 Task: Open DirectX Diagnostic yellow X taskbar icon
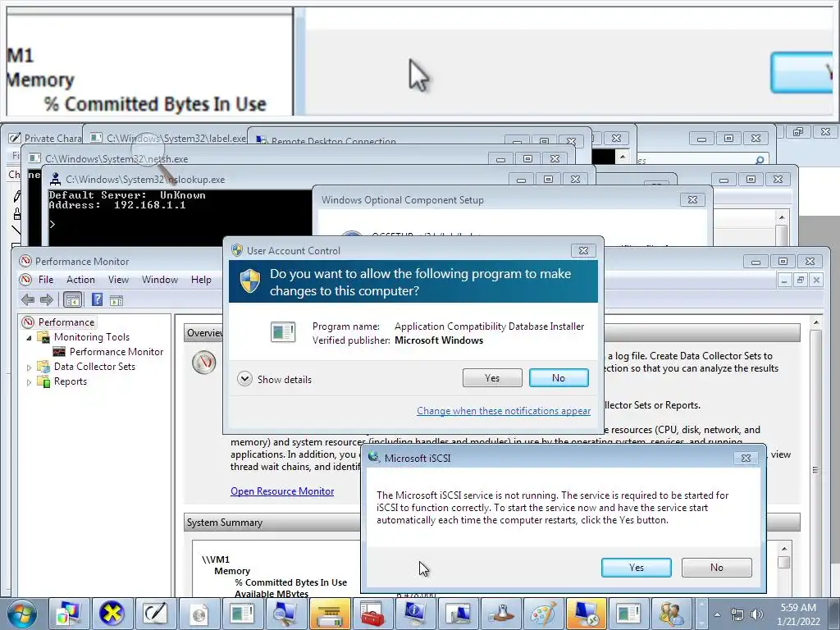(112, 614)
